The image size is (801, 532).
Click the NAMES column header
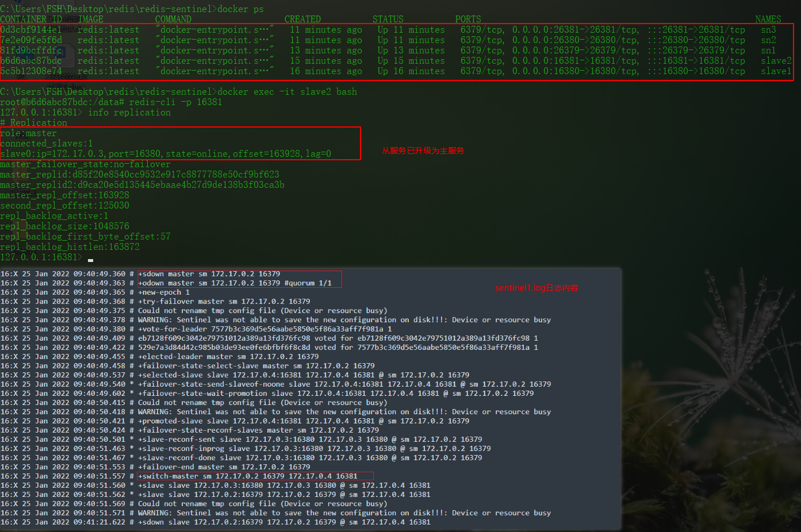coord(768,20)
